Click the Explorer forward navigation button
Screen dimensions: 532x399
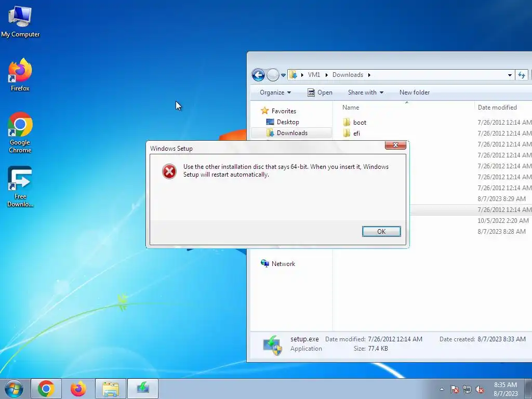click(273, 75)
